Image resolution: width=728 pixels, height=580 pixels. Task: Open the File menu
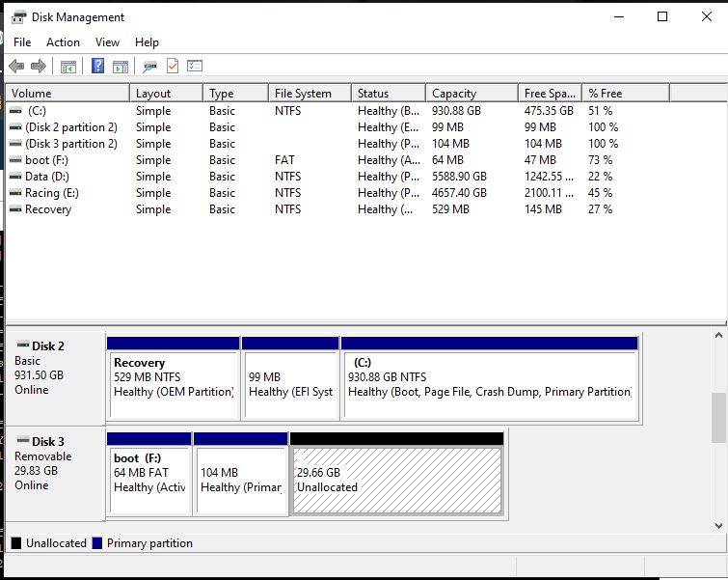point(22,42)
